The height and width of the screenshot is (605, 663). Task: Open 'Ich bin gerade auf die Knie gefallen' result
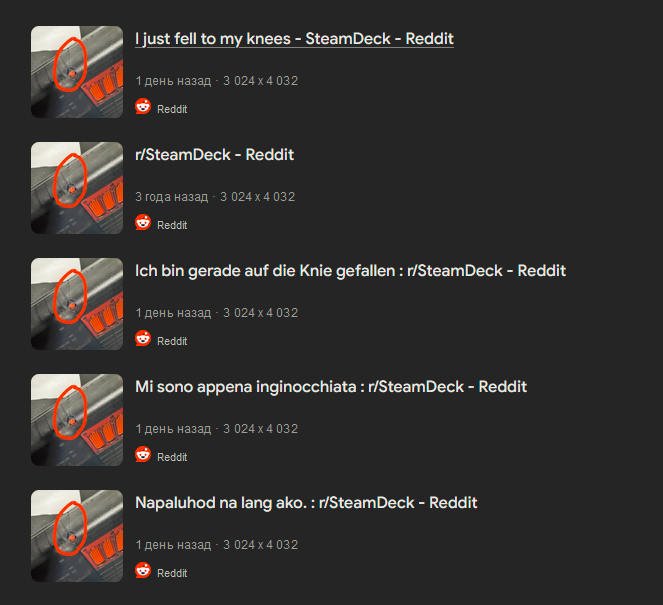coord(350,271)
